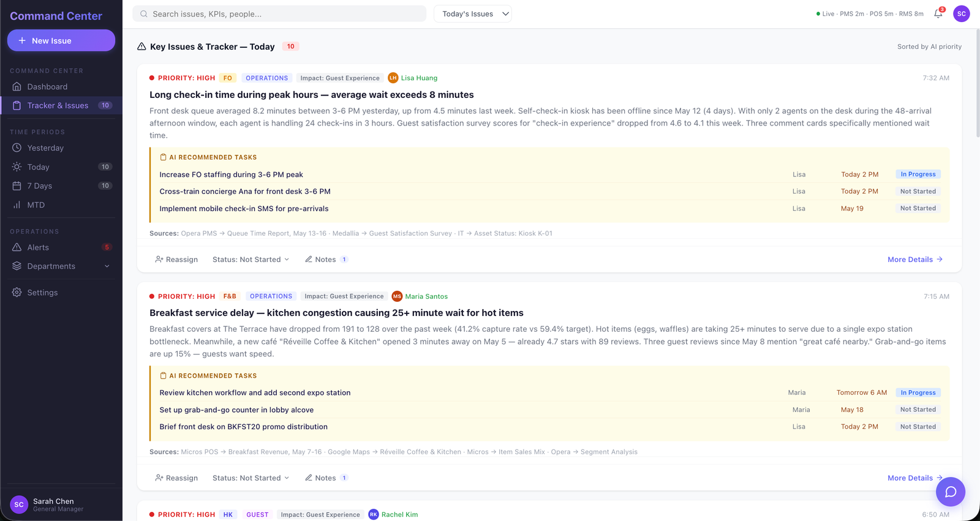Click the Command Center logo title
The height and width of the screenshot is (521, 980).
pyautogui.click(x=56, y=16)
